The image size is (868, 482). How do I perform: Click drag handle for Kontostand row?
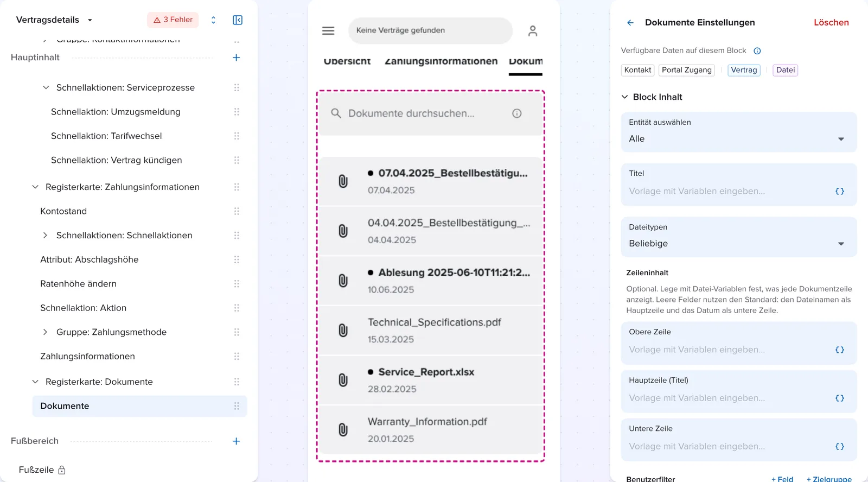click(x=237, y=211)
